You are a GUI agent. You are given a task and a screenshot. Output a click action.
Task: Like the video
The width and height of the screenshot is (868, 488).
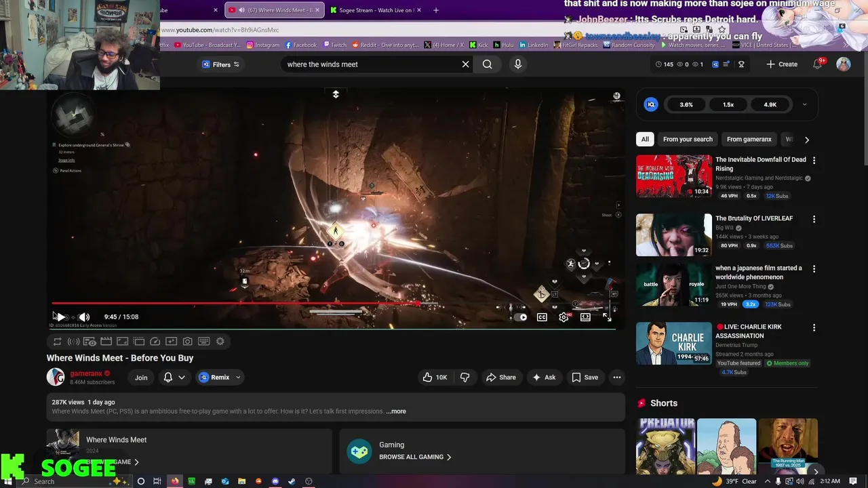pyautogui.click(x=435, y=378)
